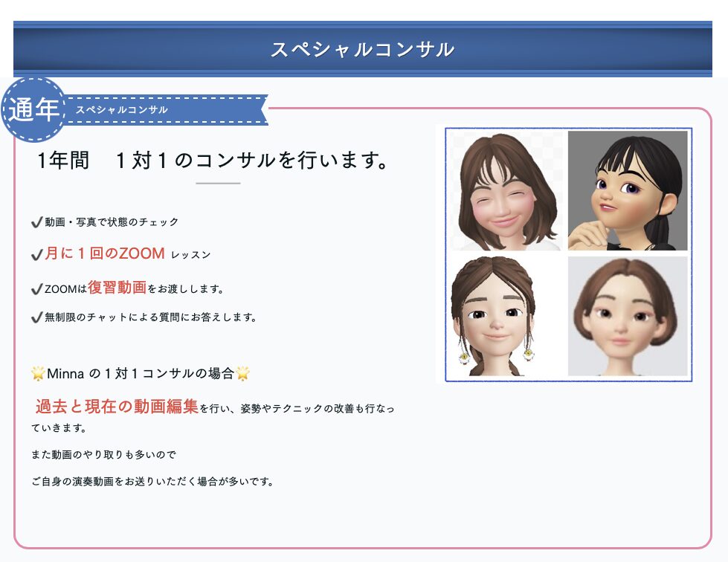This screenshot has width=728, height=562.
Task: Click the スペシャルコンサル header banner
Action: (363, 49)
